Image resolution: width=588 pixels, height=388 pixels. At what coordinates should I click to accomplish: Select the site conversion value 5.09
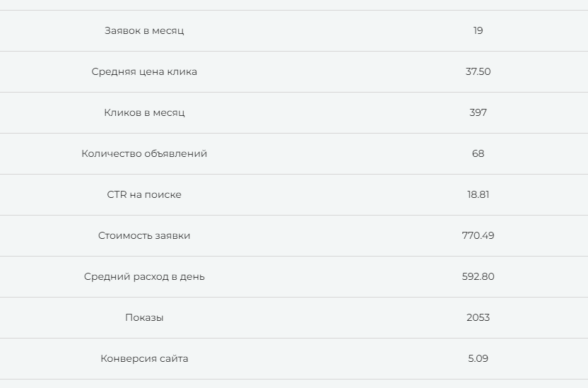tap(478, 358)
